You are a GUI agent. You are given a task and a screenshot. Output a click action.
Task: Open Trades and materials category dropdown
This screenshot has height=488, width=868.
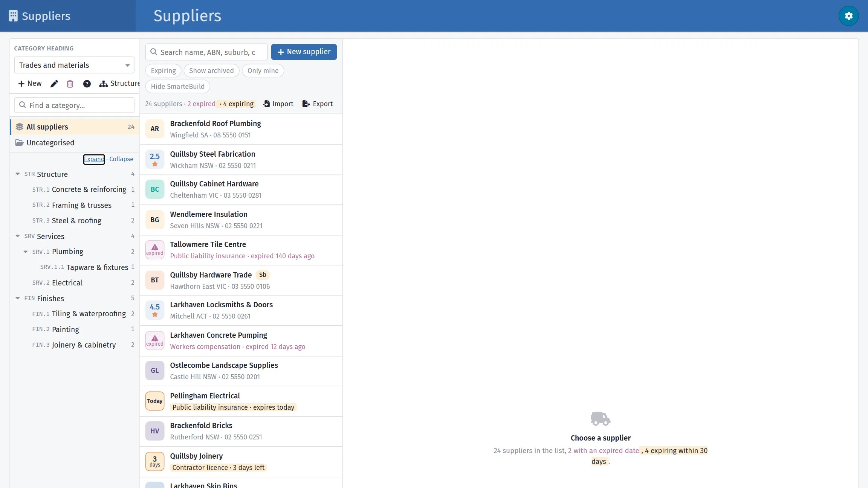pyautogui.click(x=74, y=65)
